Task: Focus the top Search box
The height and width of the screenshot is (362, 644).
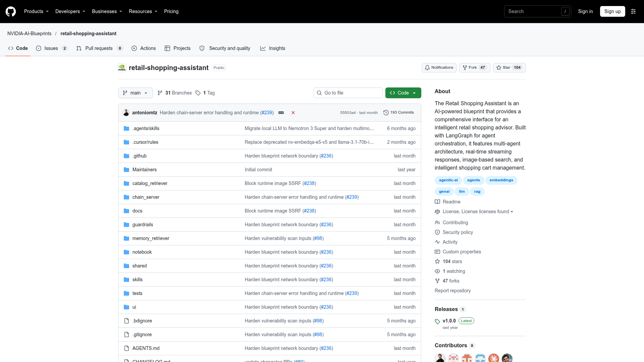Action: coord(537,11)
